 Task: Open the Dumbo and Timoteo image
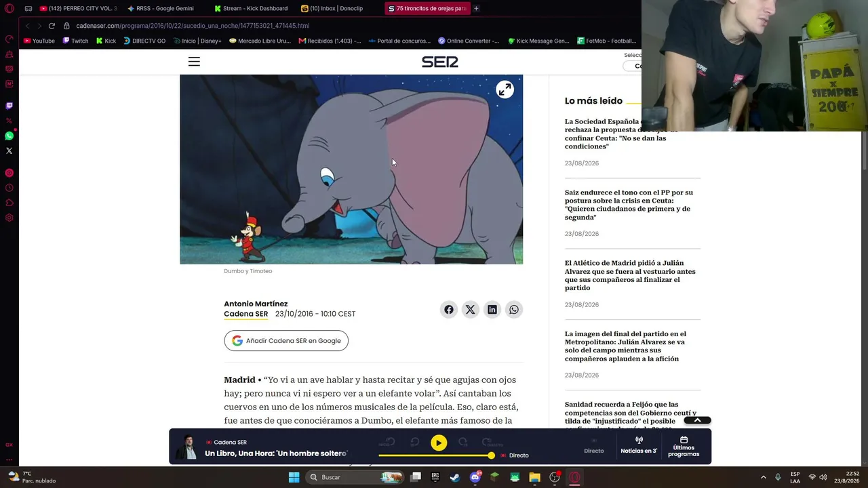351,169
